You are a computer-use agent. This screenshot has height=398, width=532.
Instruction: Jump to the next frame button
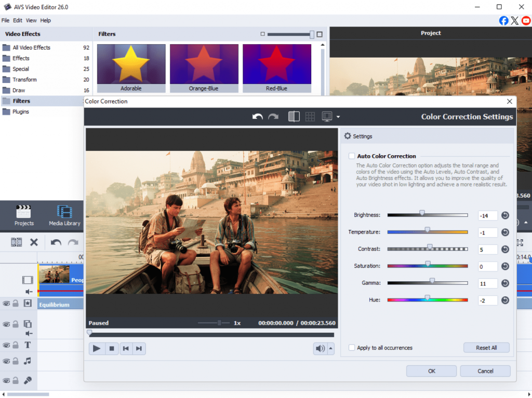tap(139, 349)
